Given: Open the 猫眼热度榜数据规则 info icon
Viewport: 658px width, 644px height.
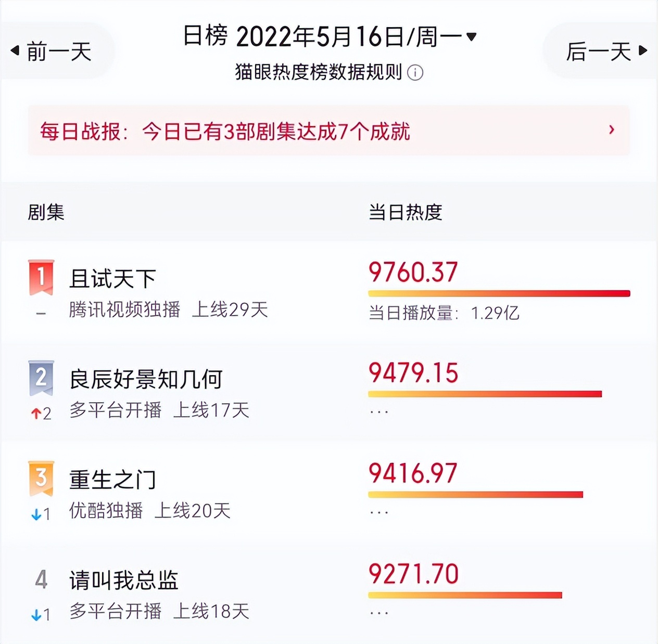Looking at the screenshot, I should pos(416,73).
